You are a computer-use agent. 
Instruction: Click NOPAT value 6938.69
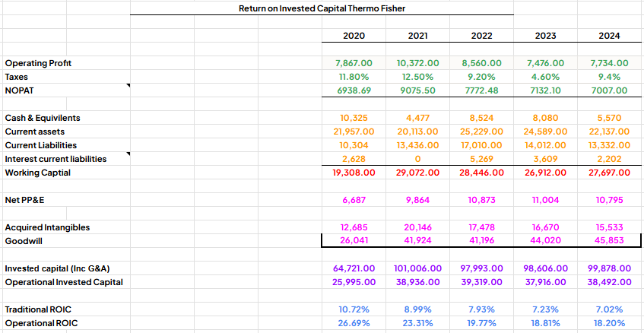(x=354, y=90)
